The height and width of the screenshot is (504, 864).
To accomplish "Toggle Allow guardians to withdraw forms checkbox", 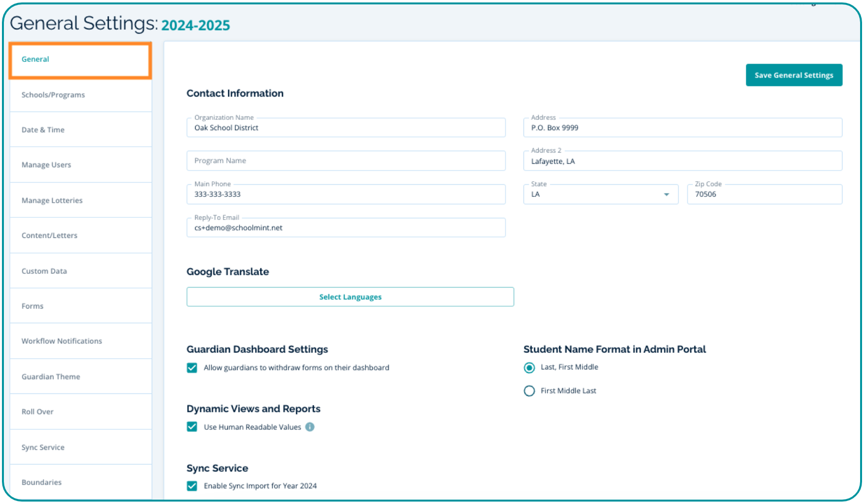I will [x=192, y=368].
